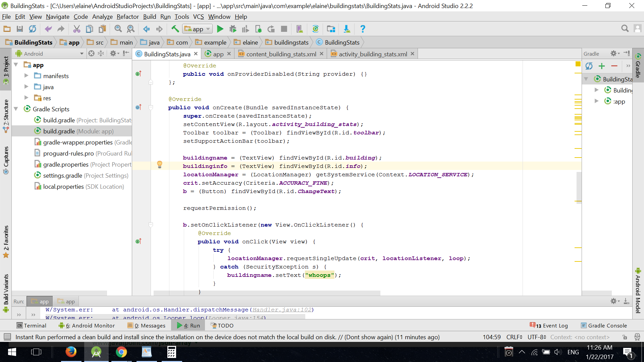Run the app with green play button
Image resolution: width=644 pixels, height=362 pixels.
pyautogui.click(x=220, y=29)
